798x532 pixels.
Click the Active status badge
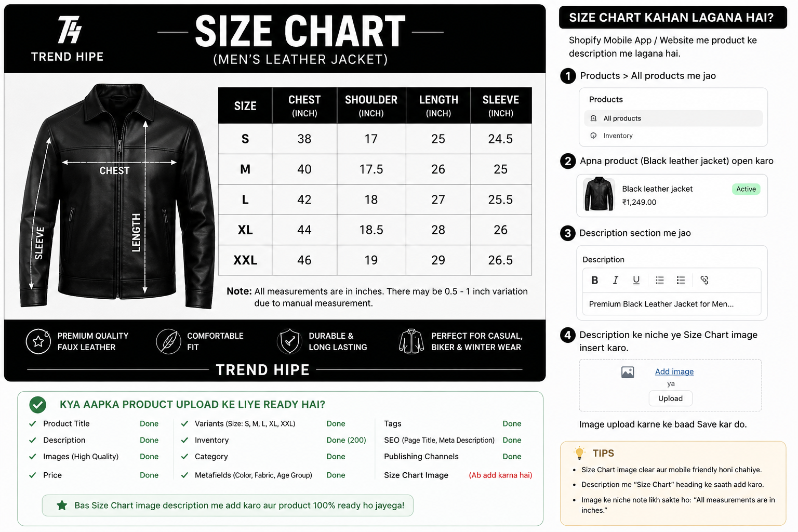(746, 189)
